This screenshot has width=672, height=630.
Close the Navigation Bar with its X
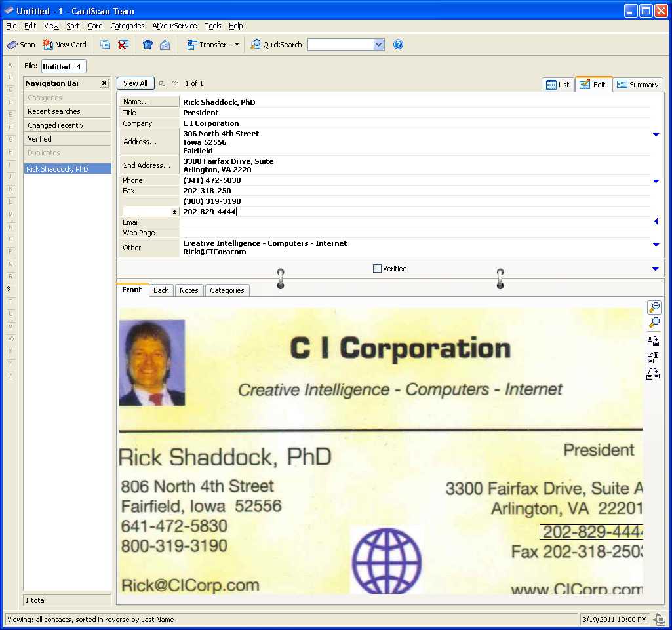(x=104, y=83)
